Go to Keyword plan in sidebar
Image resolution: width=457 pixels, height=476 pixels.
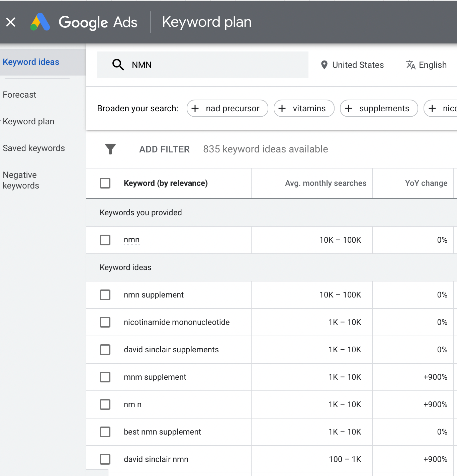pos(28,121)
